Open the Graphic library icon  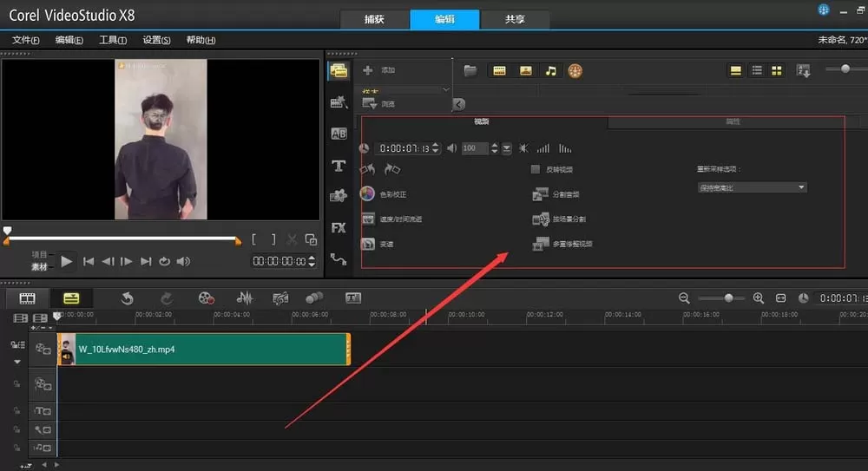click(x=339, y=196)
